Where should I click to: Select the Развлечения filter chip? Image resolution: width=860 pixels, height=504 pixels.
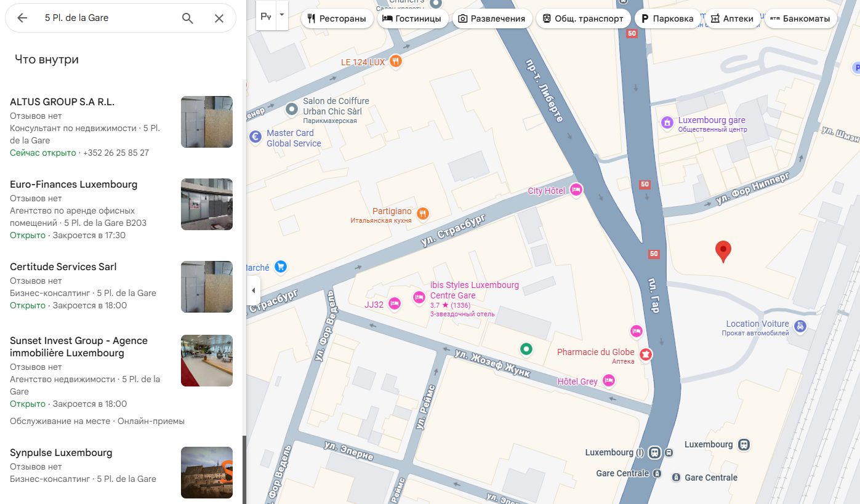pyautogui.click(x=492, y=18)
